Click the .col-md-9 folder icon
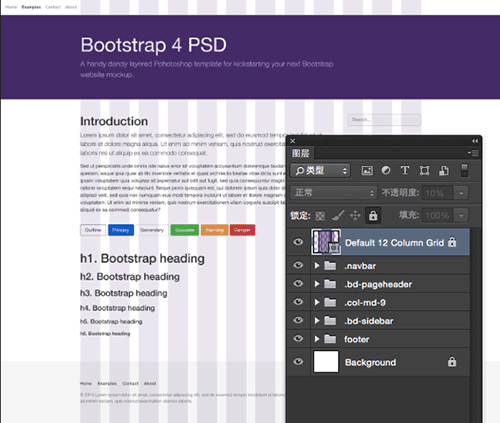 click(x=330, y=302)
